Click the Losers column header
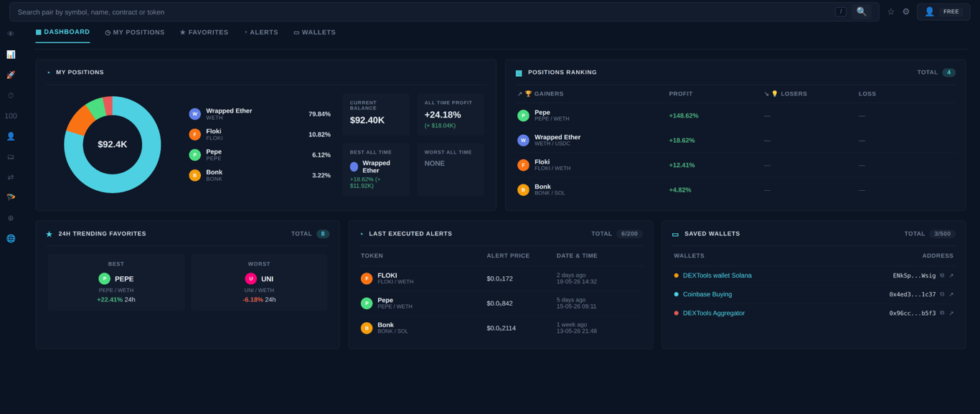The image size is (980, 414). [786, 93]
